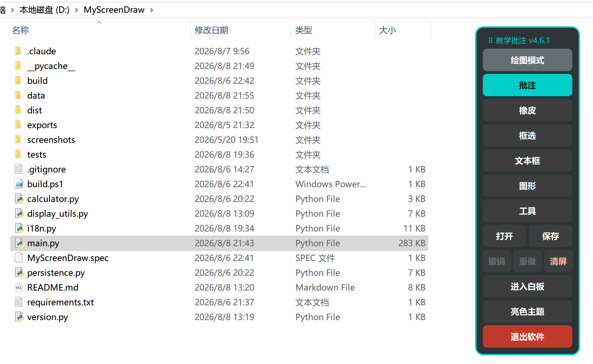This screenshot has height=364, width=593.
Task: Click the Markdown File type cell
Action: click(325, 287)
